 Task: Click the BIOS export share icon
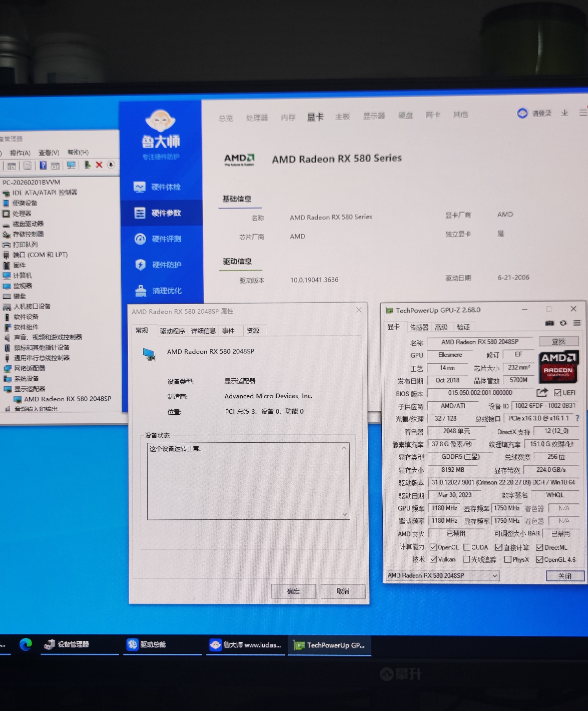click(542, 392)
